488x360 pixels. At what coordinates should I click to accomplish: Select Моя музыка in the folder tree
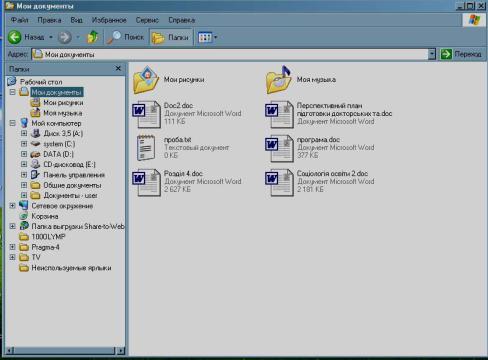click(x=63, y=113)
